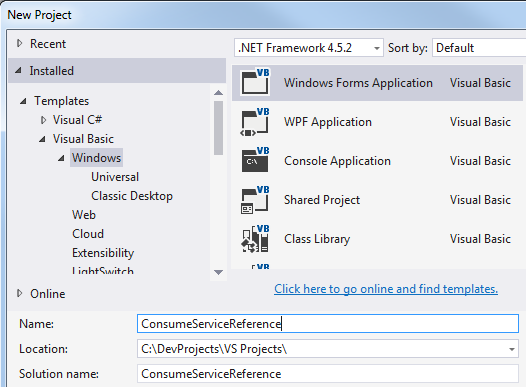Click the Console Application template icon

255,160
